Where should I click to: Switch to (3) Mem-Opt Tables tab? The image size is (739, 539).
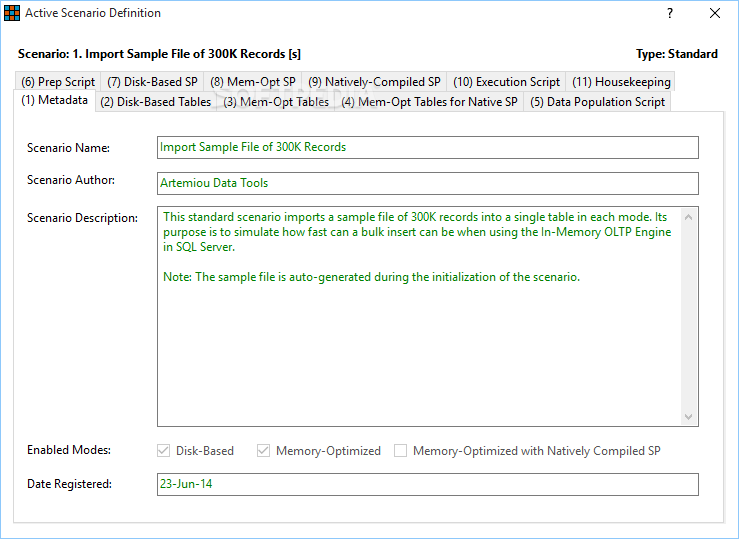276,102
